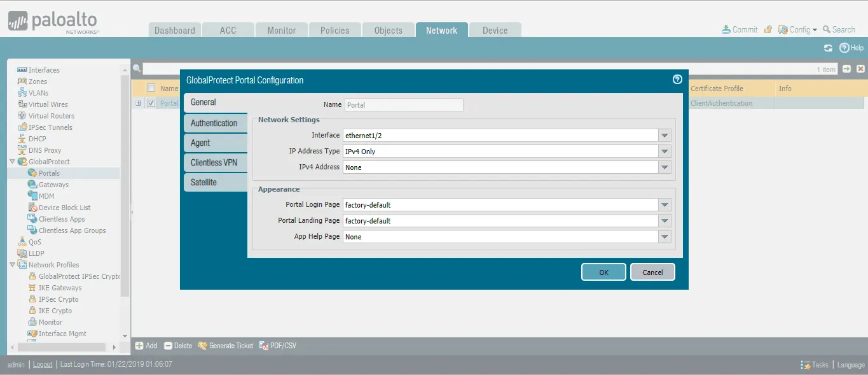
Task: Click the Generate Ticket icon
Action: point(202,346)
